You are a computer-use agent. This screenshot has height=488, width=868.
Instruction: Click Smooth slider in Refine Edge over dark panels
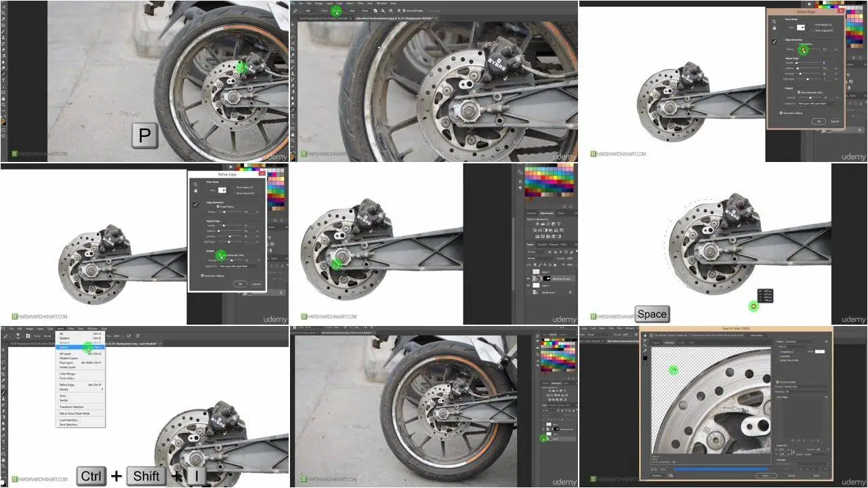pos(808,62)
